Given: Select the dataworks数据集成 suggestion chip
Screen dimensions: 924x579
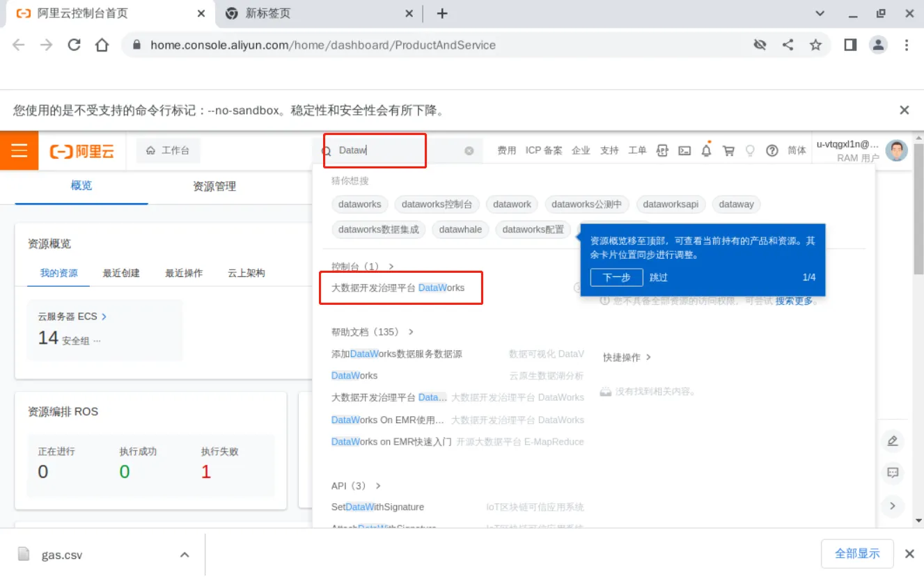Looking at the screenshot, I should (x=378, y=230).
